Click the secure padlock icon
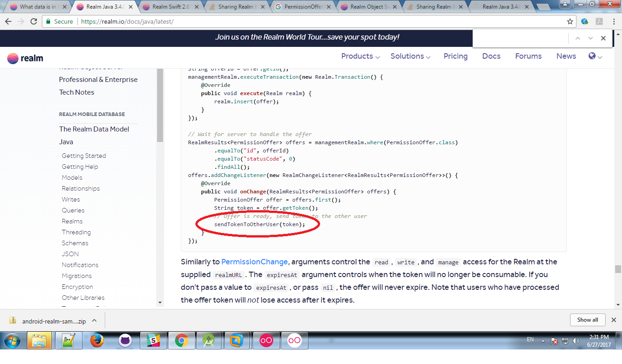Screen dimensions: 622x364 point(49,21)
